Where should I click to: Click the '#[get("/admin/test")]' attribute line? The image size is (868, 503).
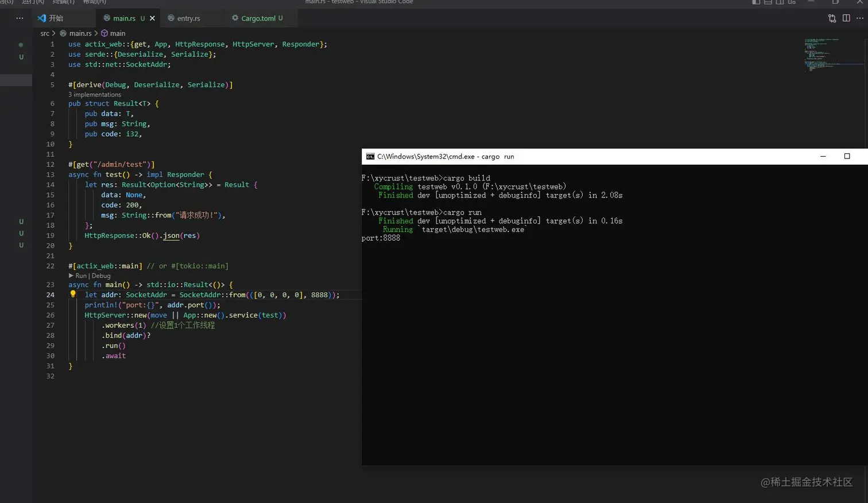click(x=111, y=164)
